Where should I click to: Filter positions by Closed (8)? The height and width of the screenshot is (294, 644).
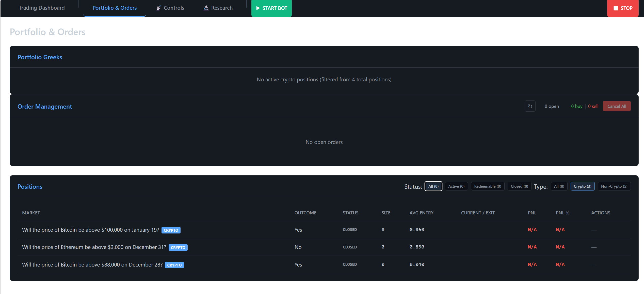click(x=519, y=186)
